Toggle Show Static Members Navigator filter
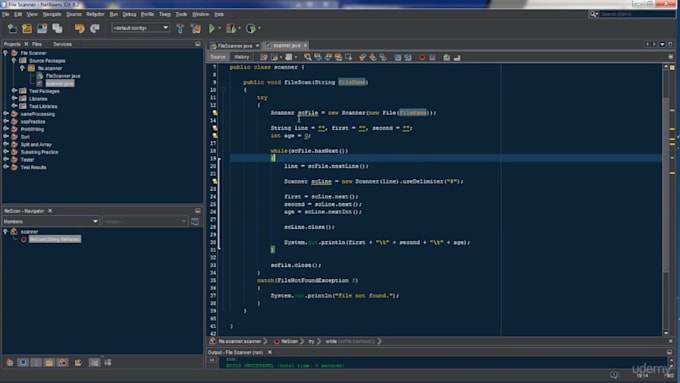This screenshot has height=383, width=680. tap(36, 363)
